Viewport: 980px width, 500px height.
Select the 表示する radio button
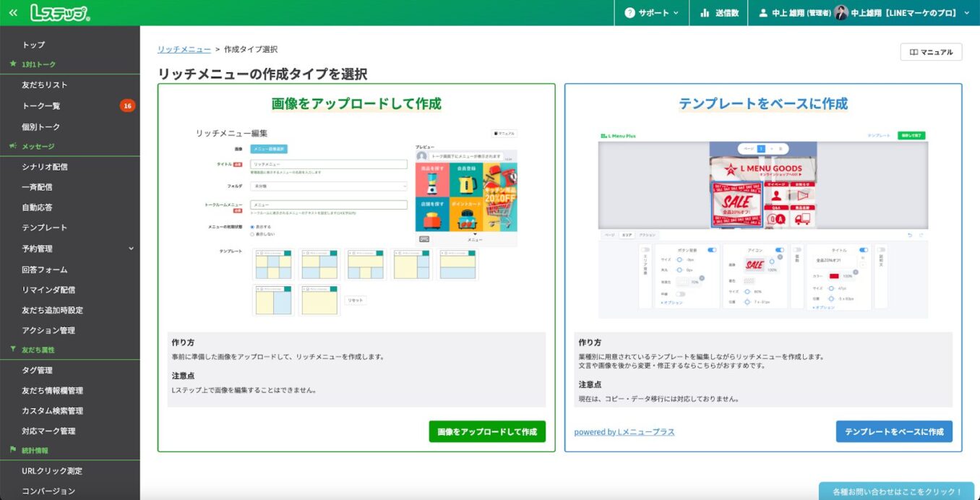tap(252, 227)
